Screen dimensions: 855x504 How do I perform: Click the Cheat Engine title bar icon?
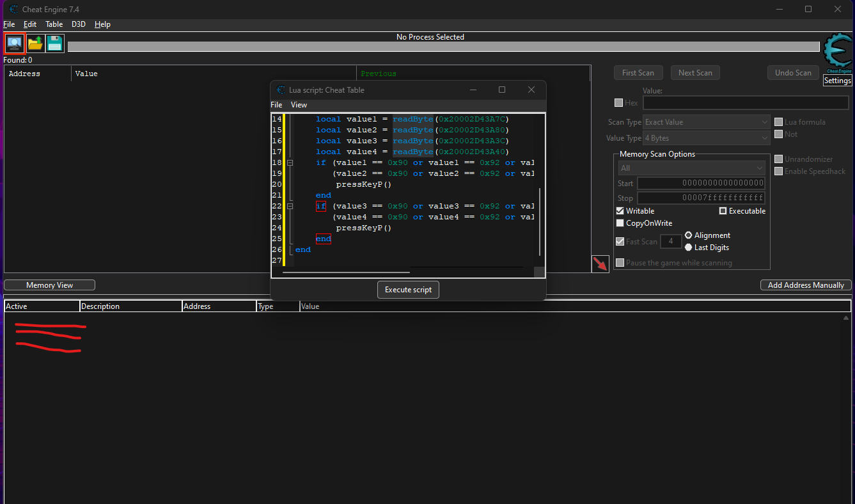click(14, 10)
